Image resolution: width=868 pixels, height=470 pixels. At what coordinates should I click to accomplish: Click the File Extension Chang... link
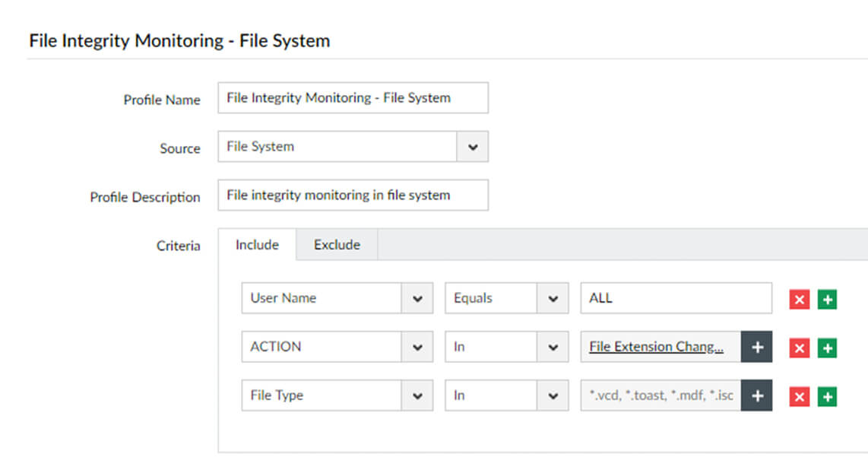pos(656,347)
